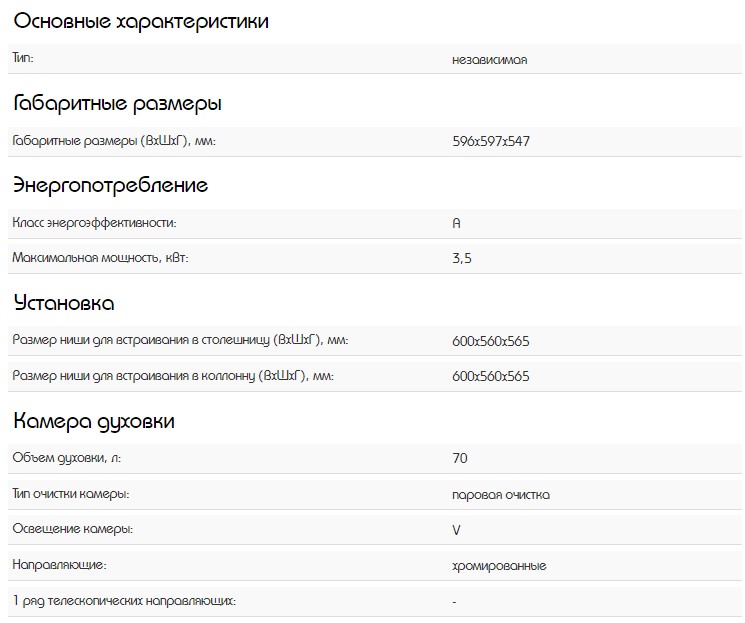Viewport: 745px width, 623px height.
Task: Click the "Тип:" row label
Action: (x=22, y=59)
